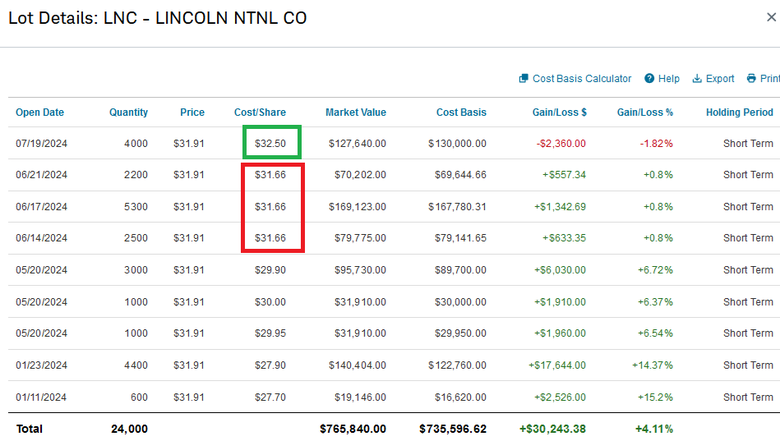Sort by Quantity column header
Image resolution: width=780 pixels, height=441 pixels.
(128, 112)
